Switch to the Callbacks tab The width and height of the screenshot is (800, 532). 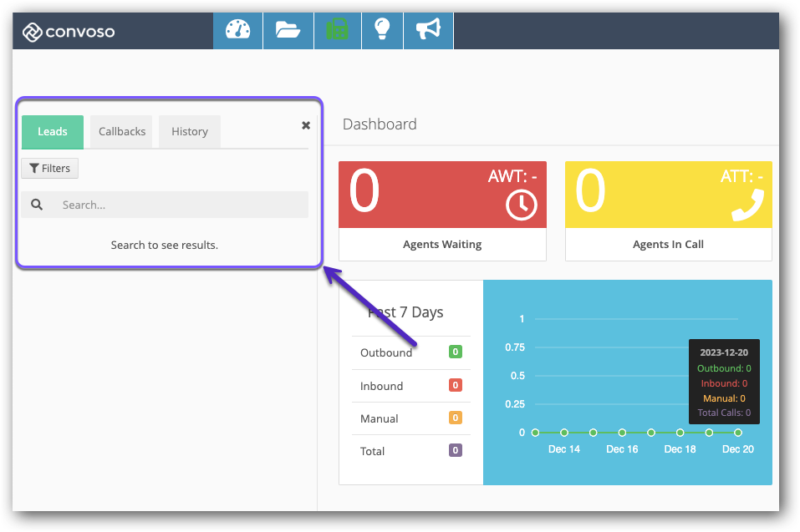point(122,132)
